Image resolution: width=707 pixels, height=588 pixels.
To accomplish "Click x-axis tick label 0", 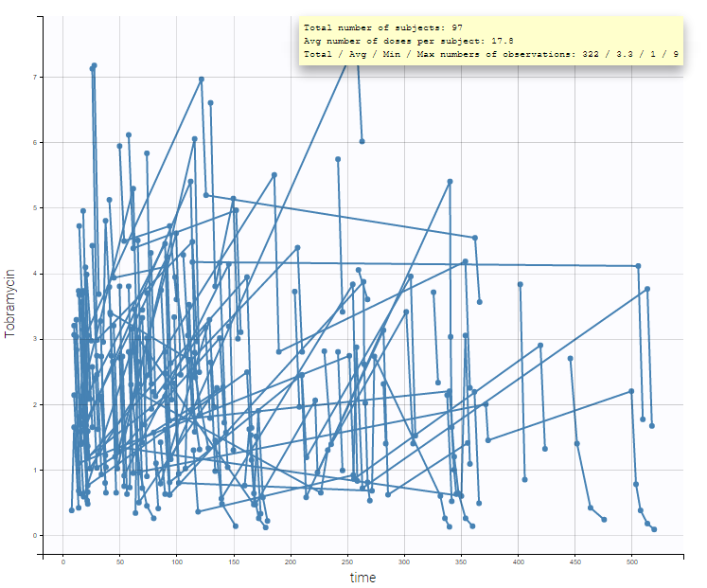I will [63, 562].
